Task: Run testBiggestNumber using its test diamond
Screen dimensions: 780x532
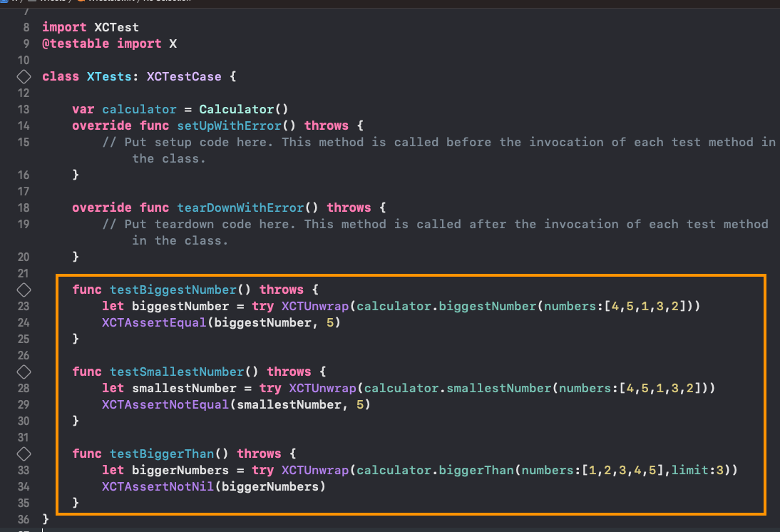Action: tap(24, 290)
